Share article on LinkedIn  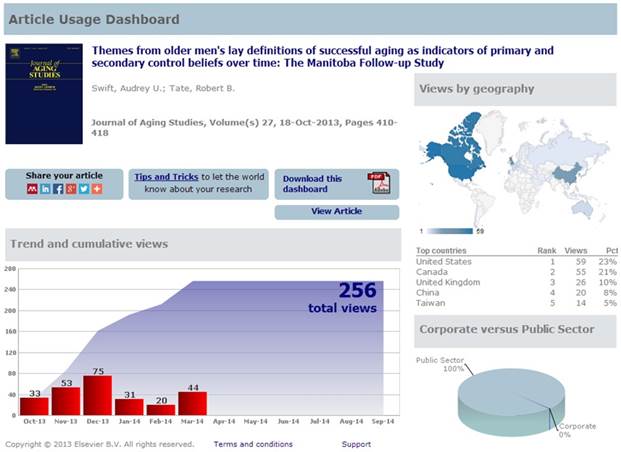45,189
